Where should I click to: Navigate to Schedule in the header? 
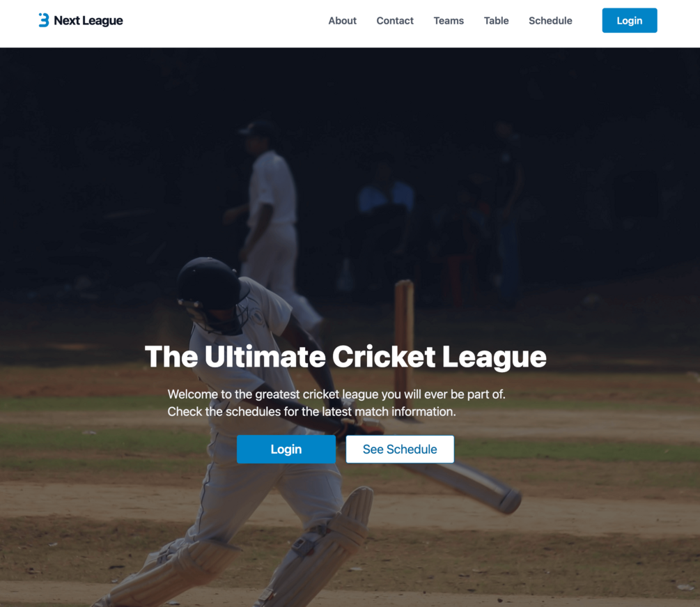(550, 20)
